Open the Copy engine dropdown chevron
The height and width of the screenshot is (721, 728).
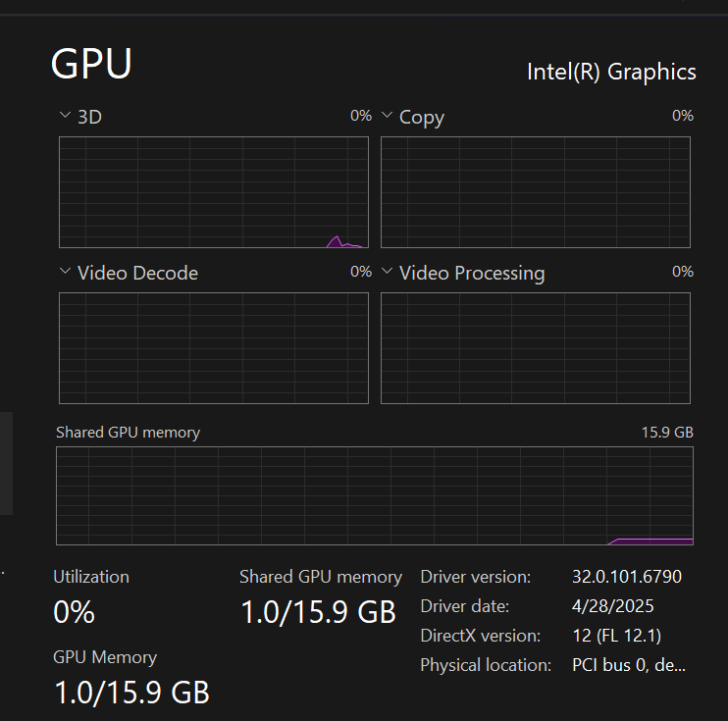(x=387, y=116)
